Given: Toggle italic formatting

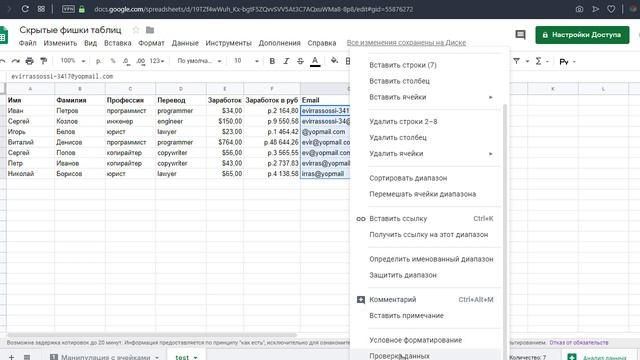Looking at the screenshot, I should (286, 61).
